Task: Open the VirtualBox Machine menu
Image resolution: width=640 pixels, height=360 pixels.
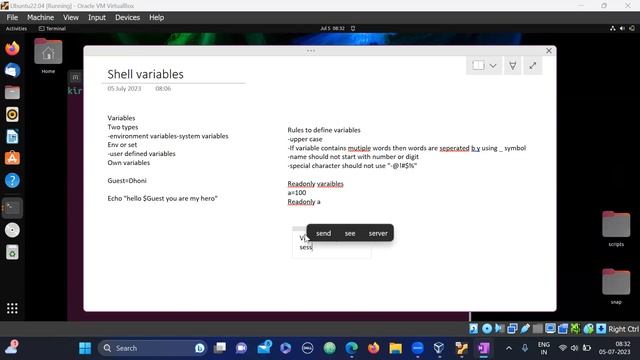Action: 40,18
